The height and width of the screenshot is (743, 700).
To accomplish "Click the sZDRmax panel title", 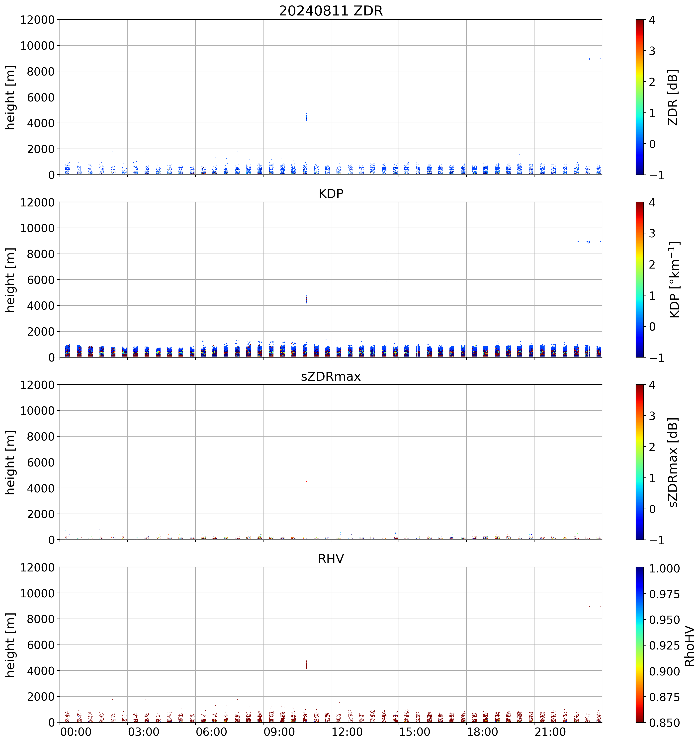I will tap(331, 376).
